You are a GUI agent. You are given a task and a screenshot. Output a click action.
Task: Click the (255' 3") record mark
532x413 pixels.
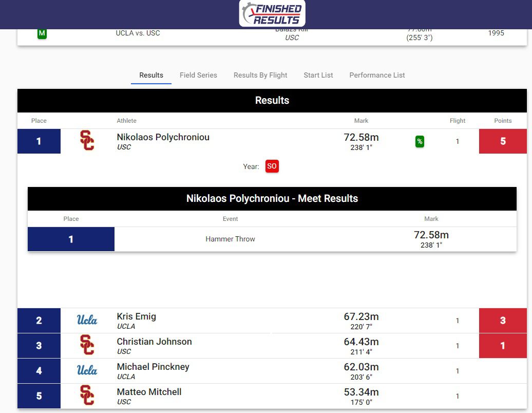420,37
